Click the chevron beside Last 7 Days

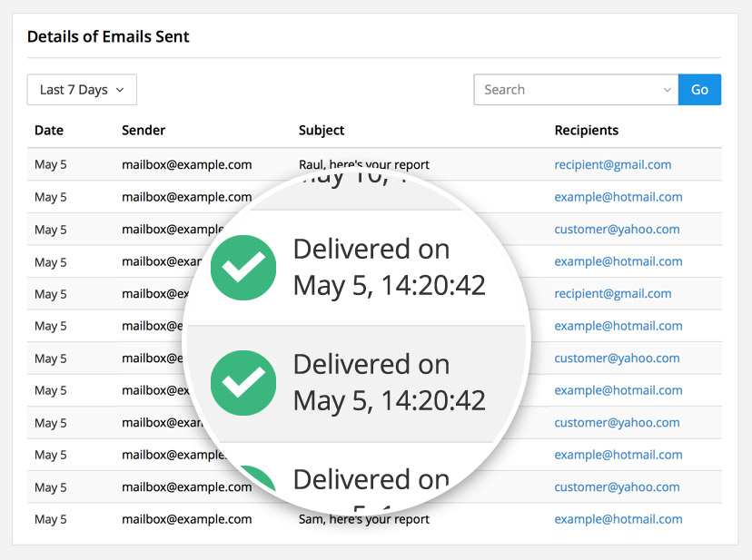pos(120,90)
